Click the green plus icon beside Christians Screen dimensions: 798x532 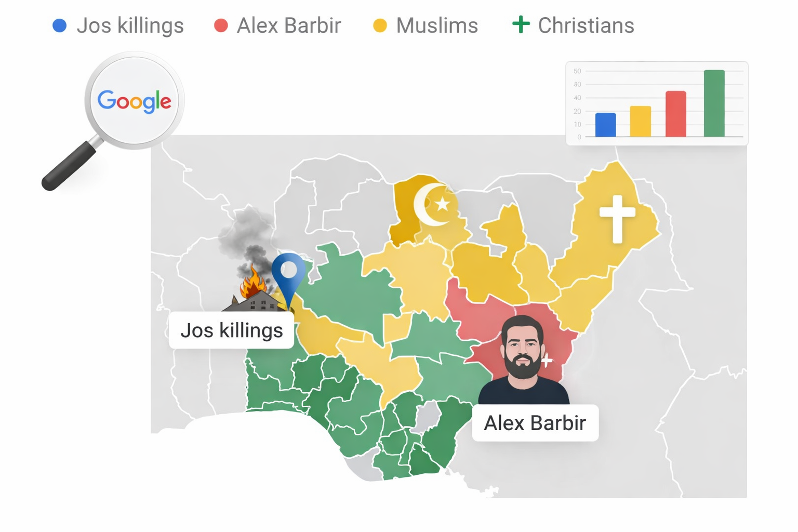click(x=521, y=24)
